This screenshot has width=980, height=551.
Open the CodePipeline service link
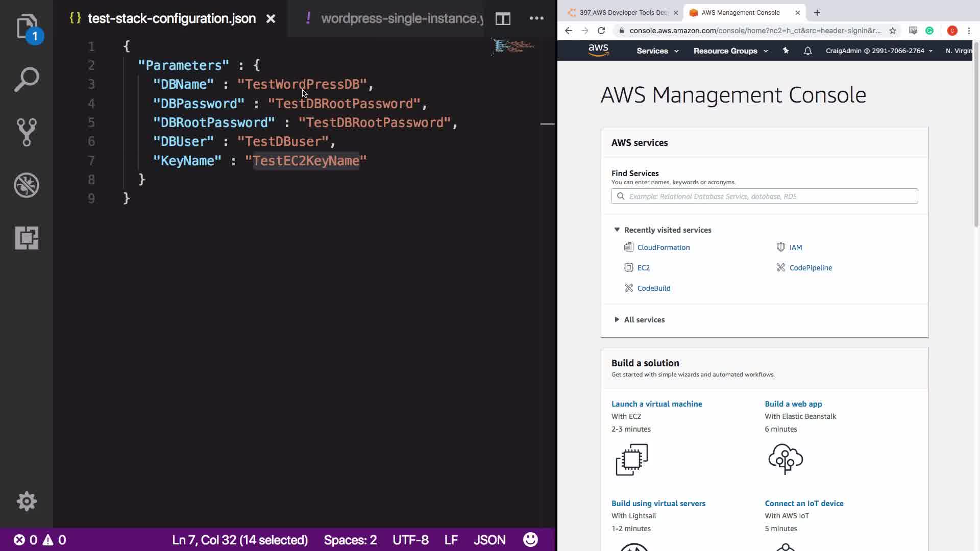click(810, 268)
